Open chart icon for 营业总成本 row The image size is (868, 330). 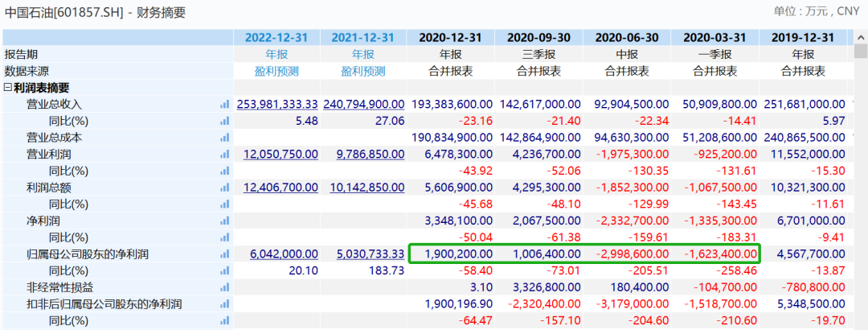tap(224, 138)
